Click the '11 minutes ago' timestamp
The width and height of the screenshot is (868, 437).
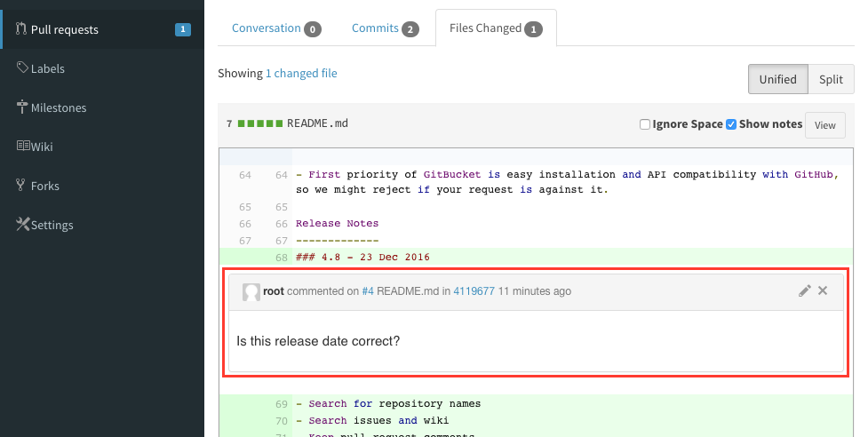click(x=535, y=291)
